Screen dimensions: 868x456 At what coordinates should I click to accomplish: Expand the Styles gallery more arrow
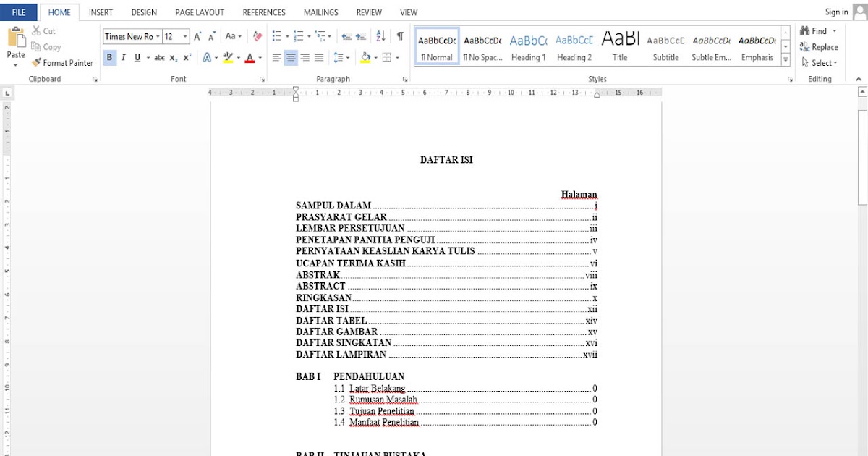786,60
